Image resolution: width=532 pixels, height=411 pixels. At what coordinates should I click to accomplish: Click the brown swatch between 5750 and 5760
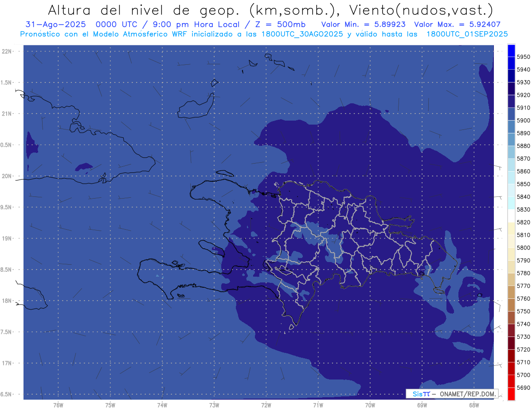(511, 305)
